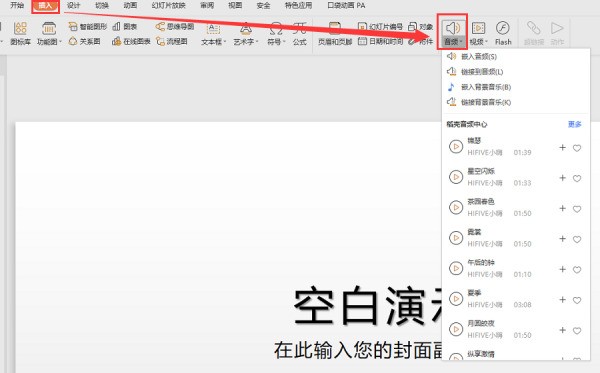Insert a Flash object

pyautogui.click(x=503, y=34)
